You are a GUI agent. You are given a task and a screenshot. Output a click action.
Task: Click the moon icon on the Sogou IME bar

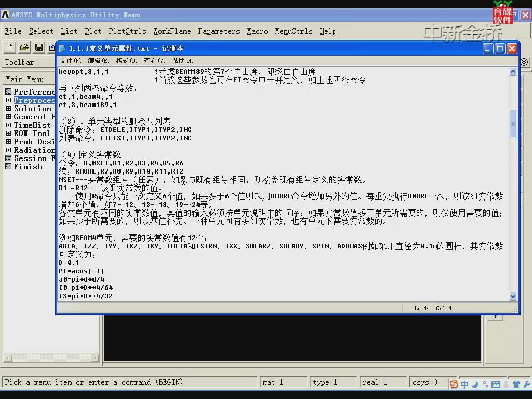475,384
